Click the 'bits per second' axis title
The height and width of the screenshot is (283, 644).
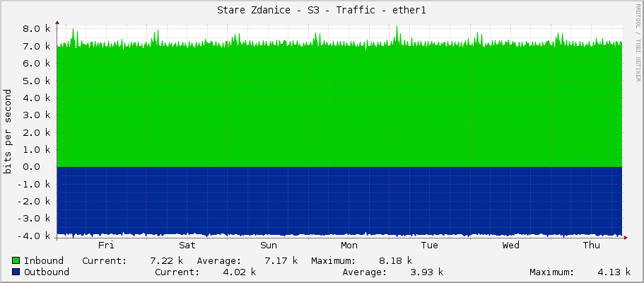point(7,132)
